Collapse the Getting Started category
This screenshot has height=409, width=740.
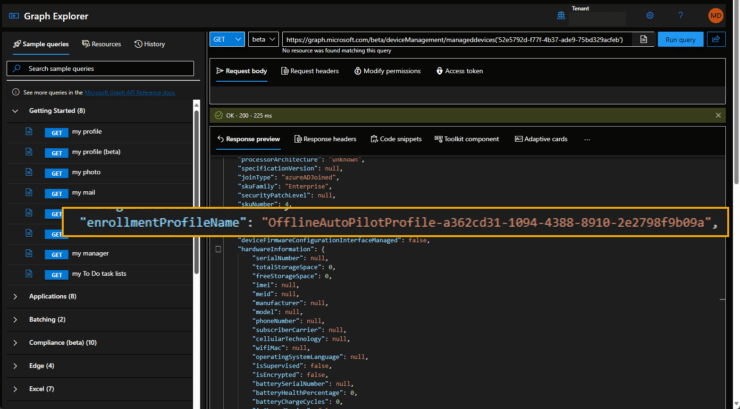pos(15,111)
